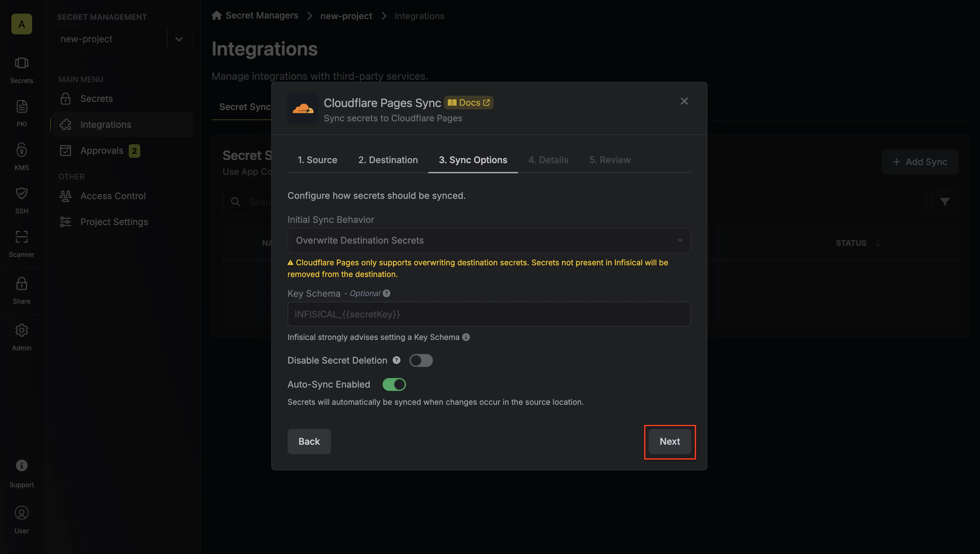
Task: Go to 5. Review step tab
Action: point(610,160)
